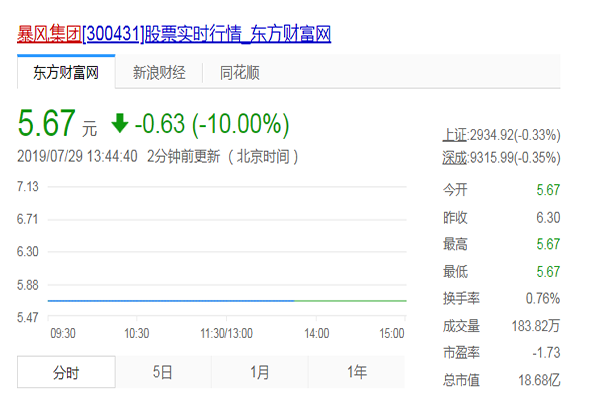Click the 昨收 value 6.30
The image size is (600, 400).
[x=548, y=217]
